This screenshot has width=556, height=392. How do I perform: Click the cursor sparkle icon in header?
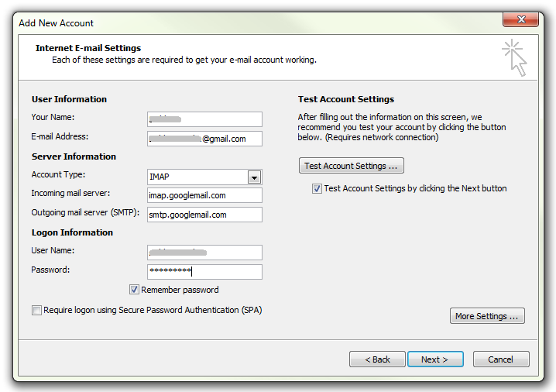pyautogui.click(x=514, y=58)
